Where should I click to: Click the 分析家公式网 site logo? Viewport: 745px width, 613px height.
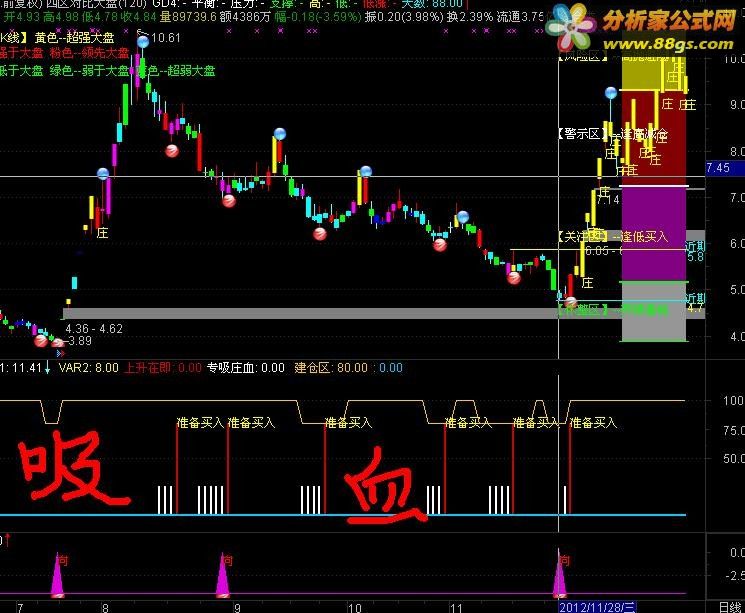(669, 21)
